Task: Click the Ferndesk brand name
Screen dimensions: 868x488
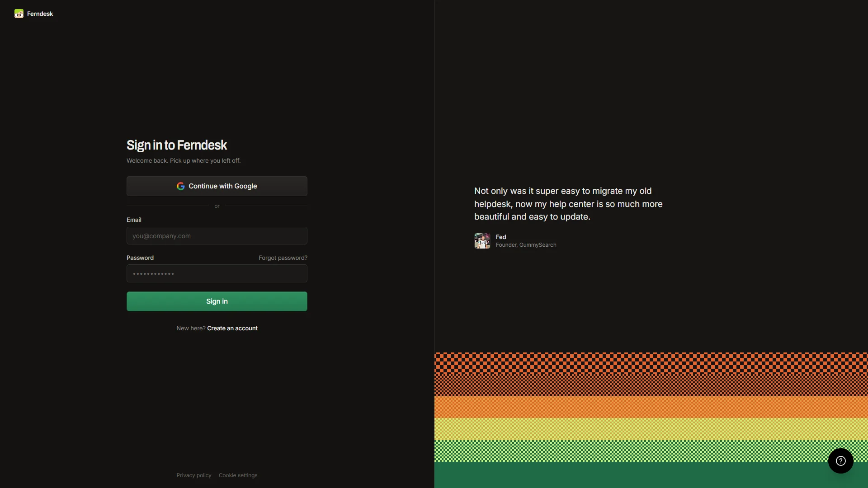Action: (x=40, y=14)
